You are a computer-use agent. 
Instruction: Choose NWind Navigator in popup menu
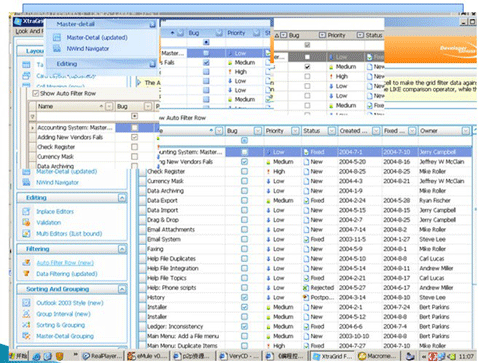pyautogui.click(x=88, y=49)
